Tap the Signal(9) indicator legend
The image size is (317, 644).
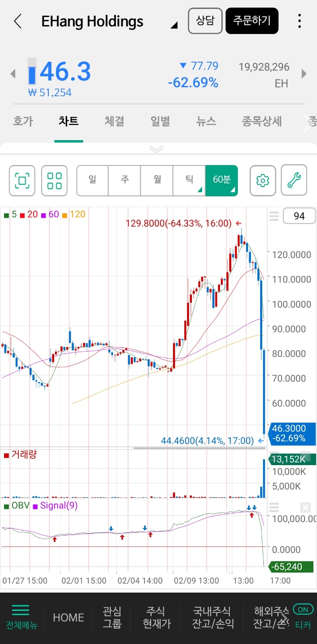point(55,506)
